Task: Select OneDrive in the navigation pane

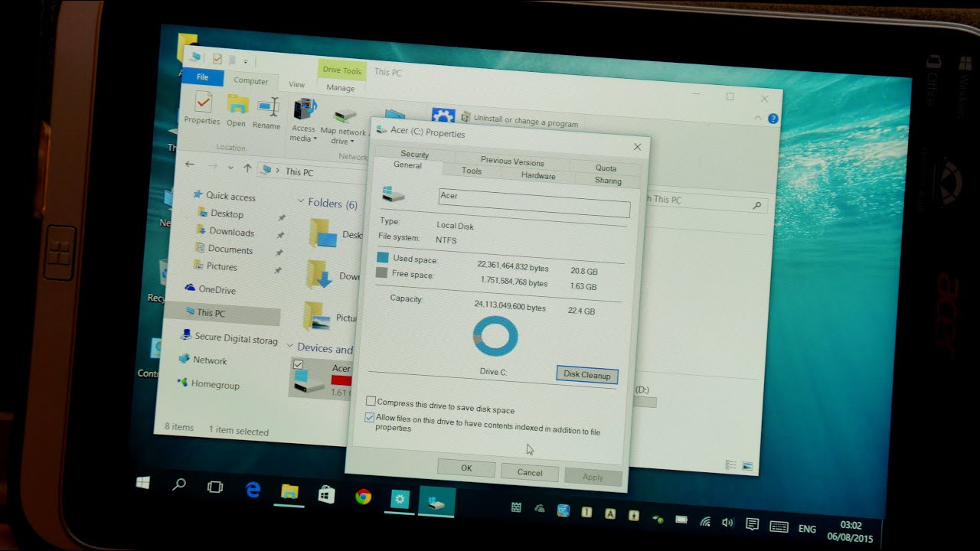Action: click(x=217, y=289)
